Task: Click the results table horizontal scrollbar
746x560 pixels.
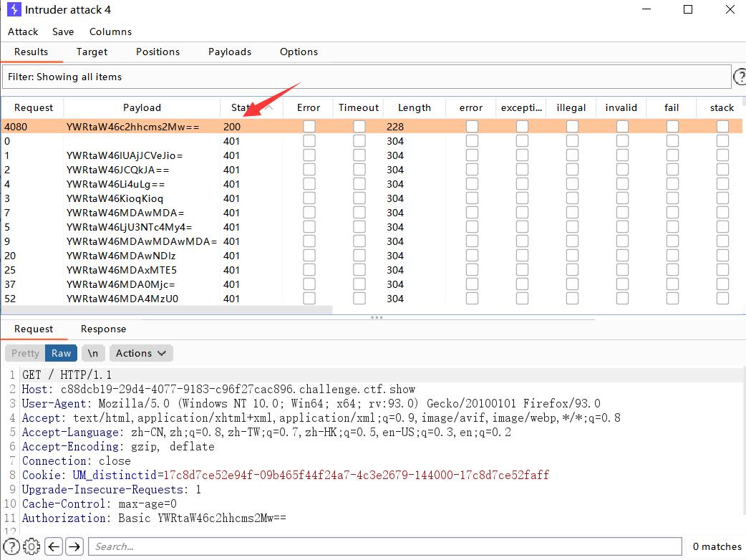Action: coord(167,310)
